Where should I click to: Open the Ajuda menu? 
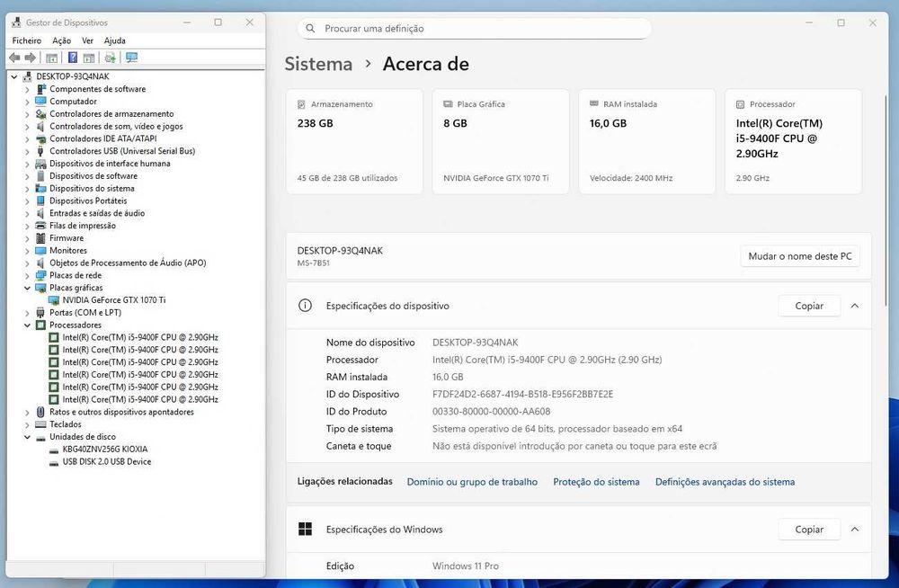pos(115,40)
